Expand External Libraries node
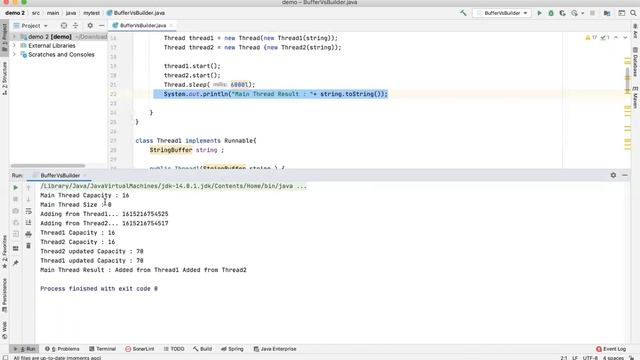The image size is (640, 360). click(x=14, y=46)
